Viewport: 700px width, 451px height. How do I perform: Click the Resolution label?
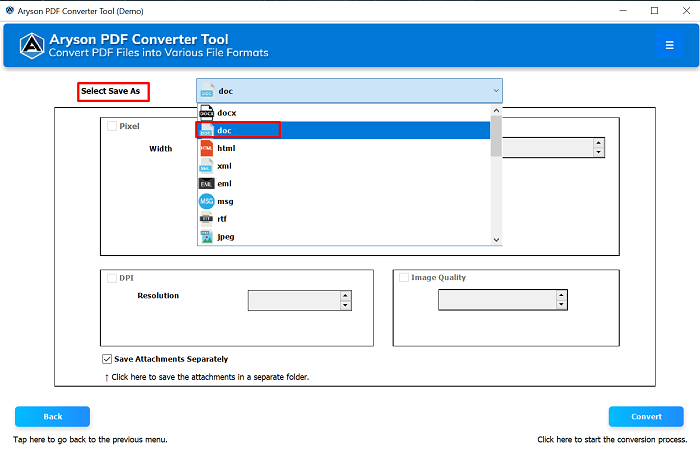[x=158, y=296]
